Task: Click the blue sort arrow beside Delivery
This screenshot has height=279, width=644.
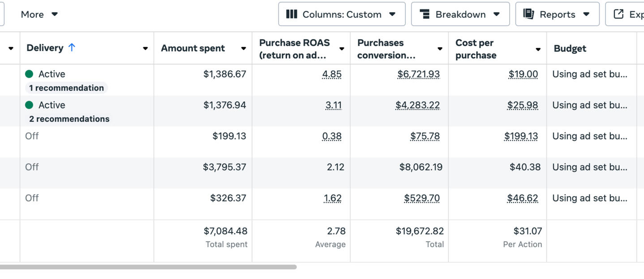Action: click(72, 48)
